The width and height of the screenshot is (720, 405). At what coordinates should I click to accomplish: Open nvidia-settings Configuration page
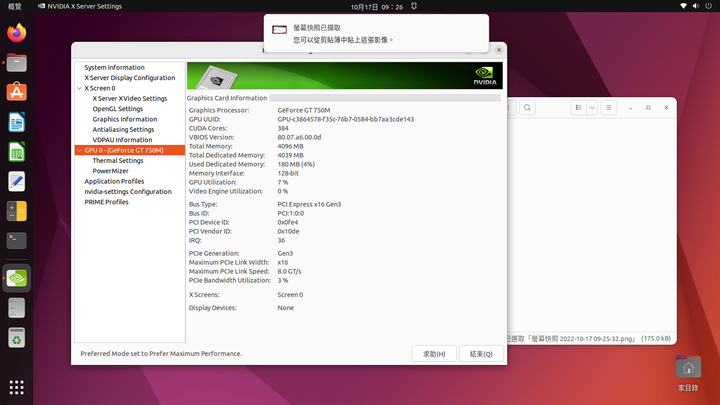click(128, 191)
